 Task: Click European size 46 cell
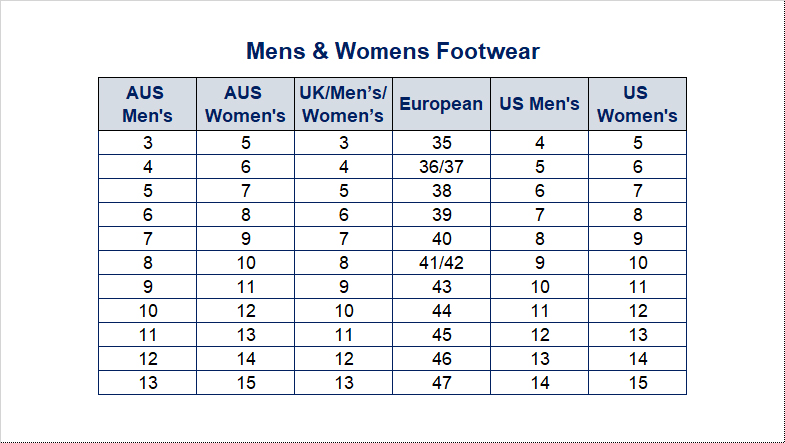point(441,359)
